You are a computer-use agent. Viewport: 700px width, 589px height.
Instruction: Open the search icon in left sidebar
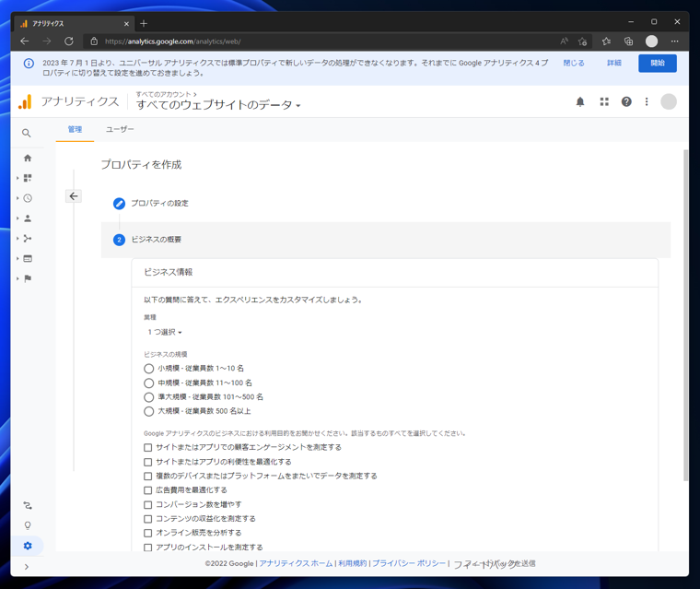27,133
